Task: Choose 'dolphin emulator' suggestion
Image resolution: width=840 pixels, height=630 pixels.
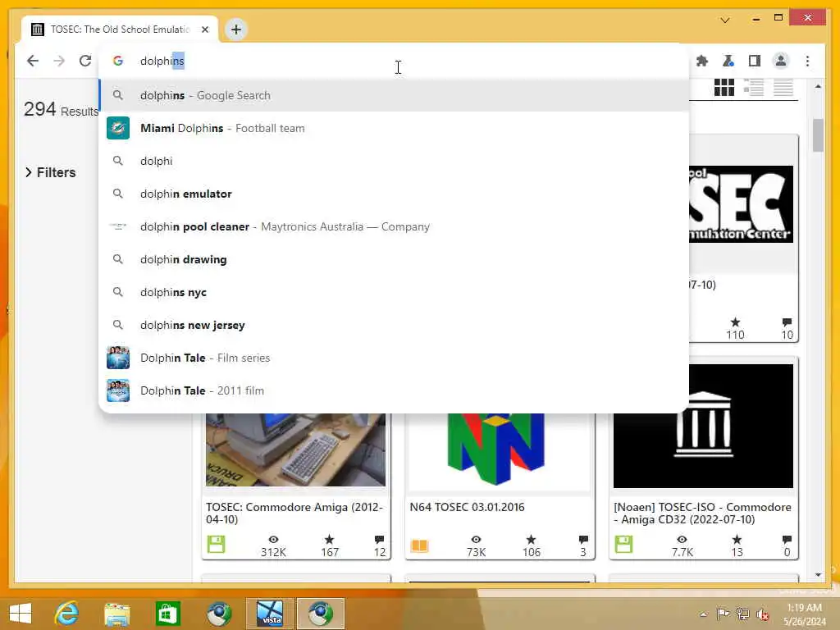Action: click(394, 194)
